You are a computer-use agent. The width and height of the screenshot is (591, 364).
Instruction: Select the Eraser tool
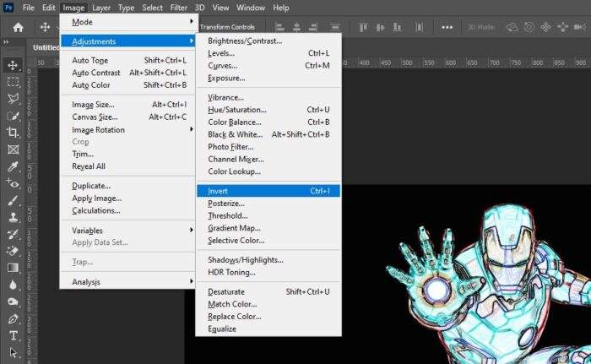(13, 251)
